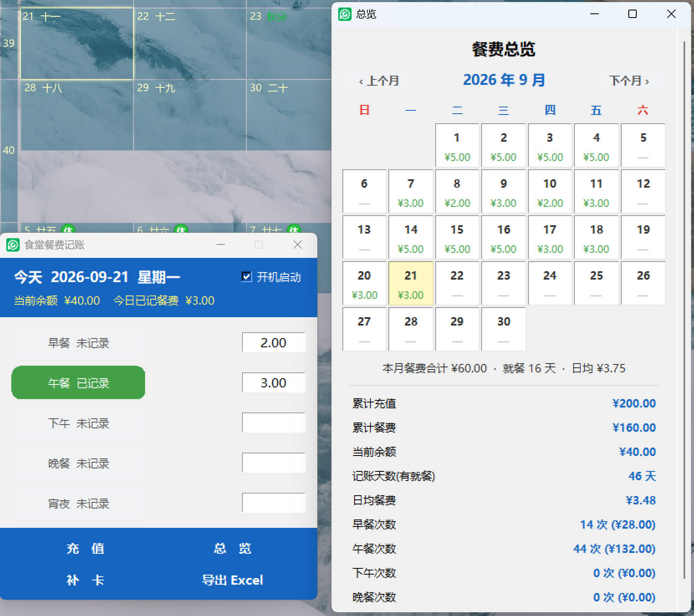Viewport: 694px width, 616px height.
Task: Click the empty 宵夜 amount field
Action: pyautogui.click(x=274, y=503)
